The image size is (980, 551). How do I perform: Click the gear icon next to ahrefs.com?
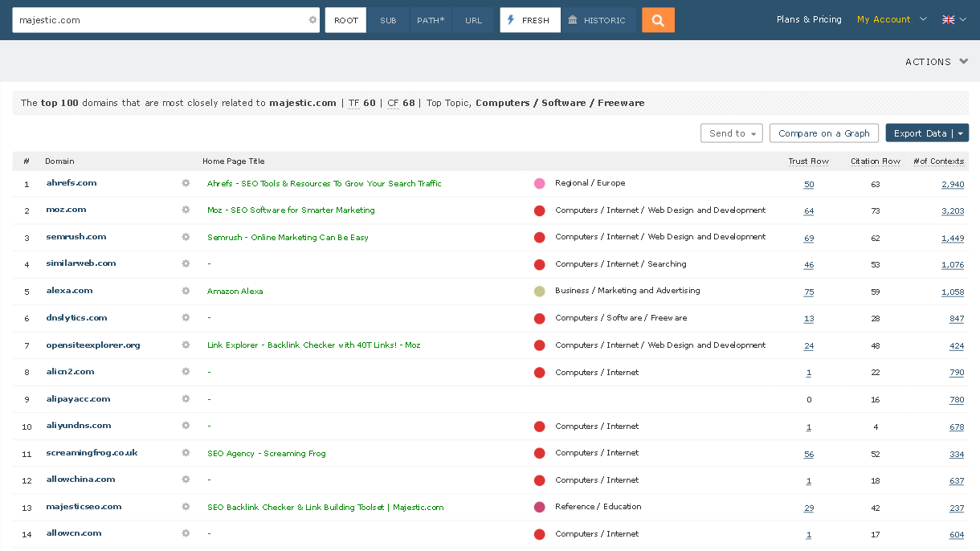click(x=185, y=183)
